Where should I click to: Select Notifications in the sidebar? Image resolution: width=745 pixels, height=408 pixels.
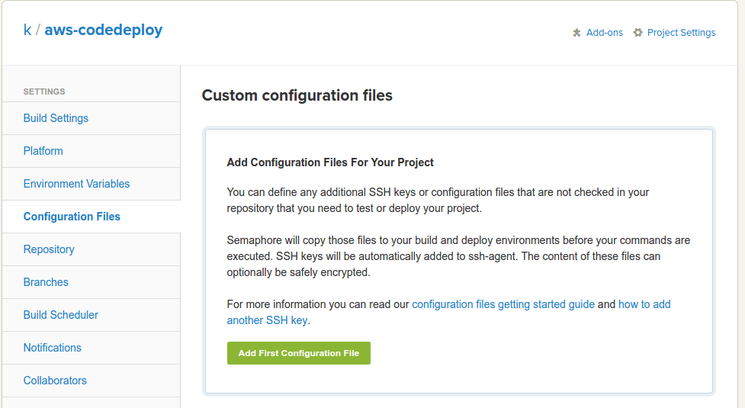coord(52,348)
